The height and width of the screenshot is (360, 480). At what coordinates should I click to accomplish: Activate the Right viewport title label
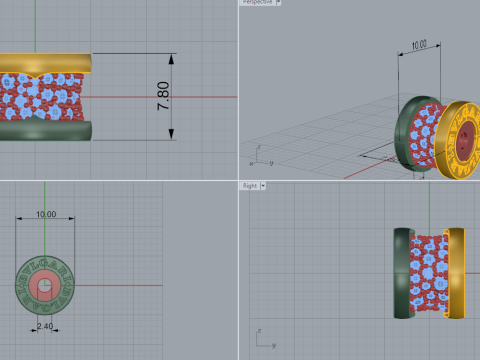click(250, 186)
